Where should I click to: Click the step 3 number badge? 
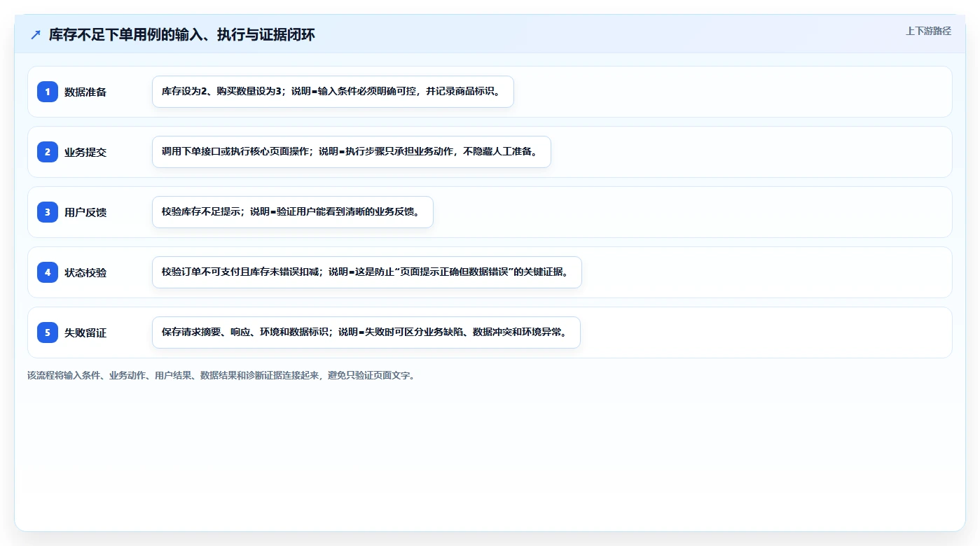point(48,212)
